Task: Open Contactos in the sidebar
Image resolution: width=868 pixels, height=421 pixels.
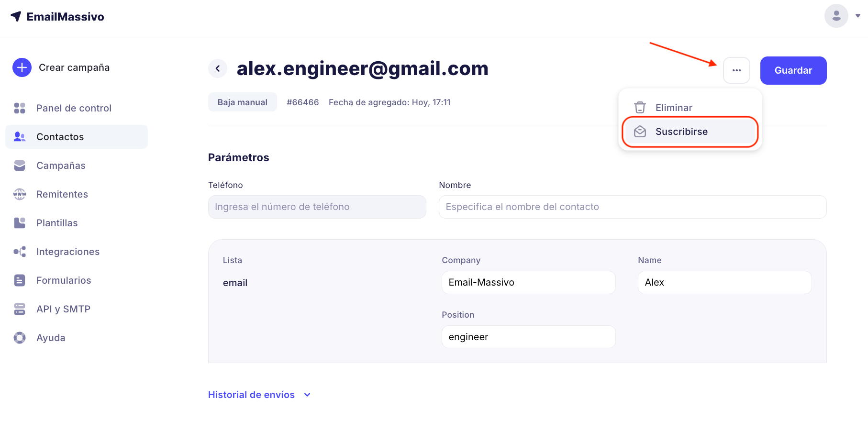Action: 60,137
